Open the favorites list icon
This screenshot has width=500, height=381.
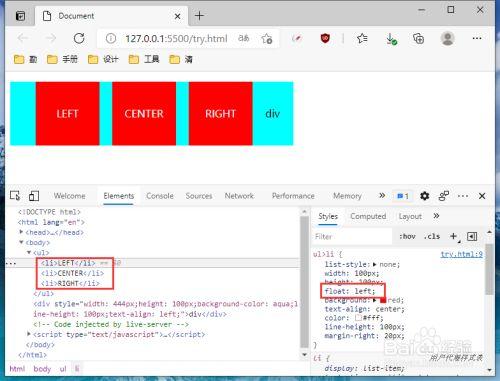coord(362,38)
